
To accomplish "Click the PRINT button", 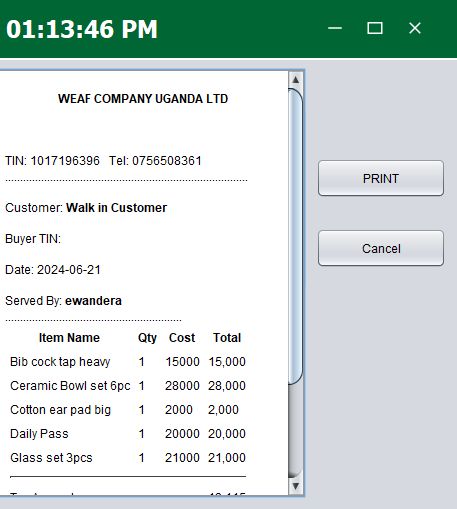I will [381, 178].
